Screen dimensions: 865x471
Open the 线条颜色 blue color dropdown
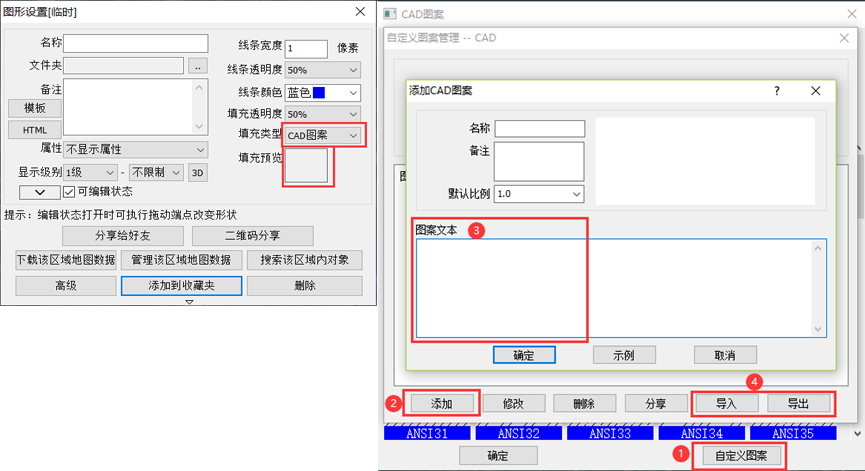(322, 93)
